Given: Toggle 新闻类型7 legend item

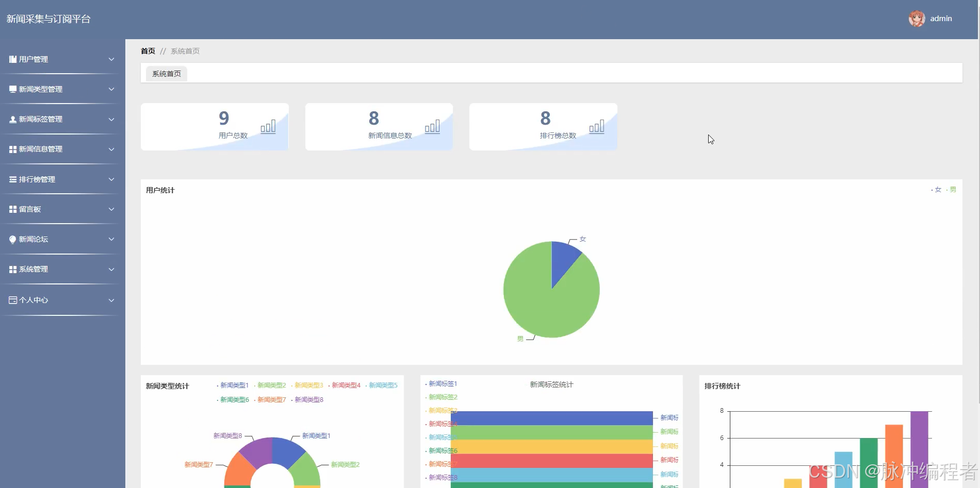Looking at the screenshot, I should coord(270,400).
